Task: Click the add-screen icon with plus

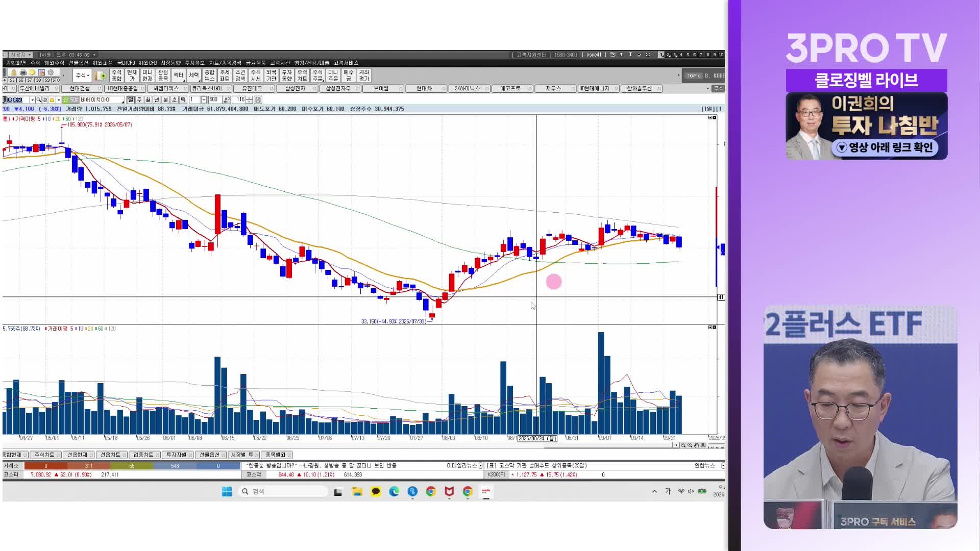Action: click(x=101, y=76)
